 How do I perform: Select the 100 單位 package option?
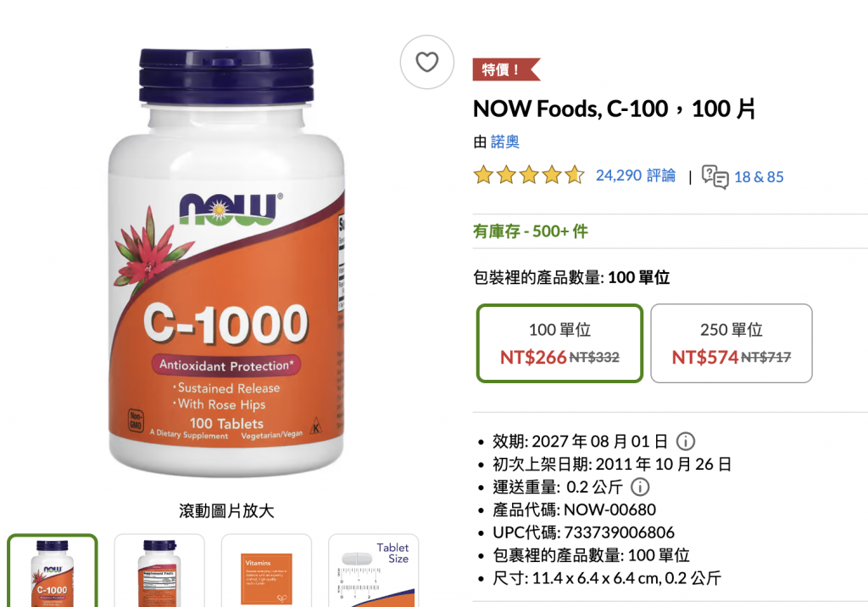(559, 343)
